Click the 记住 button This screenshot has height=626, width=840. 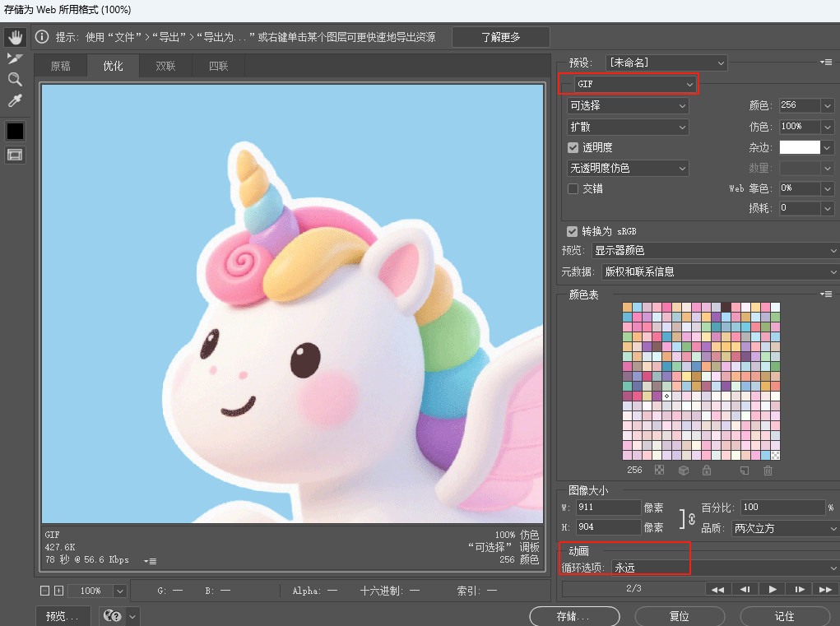pos(784,616)
